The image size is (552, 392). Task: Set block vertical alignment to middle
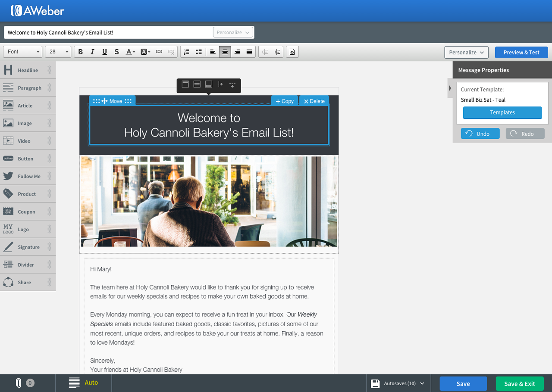coord(197,84)
